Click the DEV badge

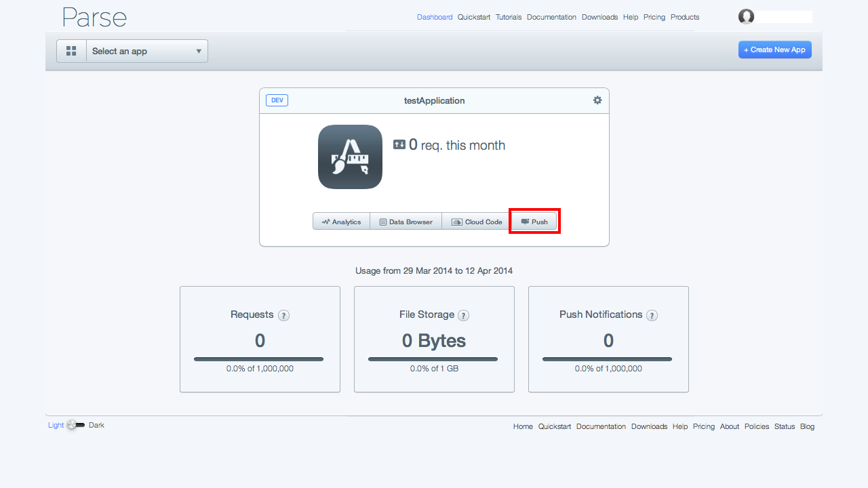click(x=277, y=100)
